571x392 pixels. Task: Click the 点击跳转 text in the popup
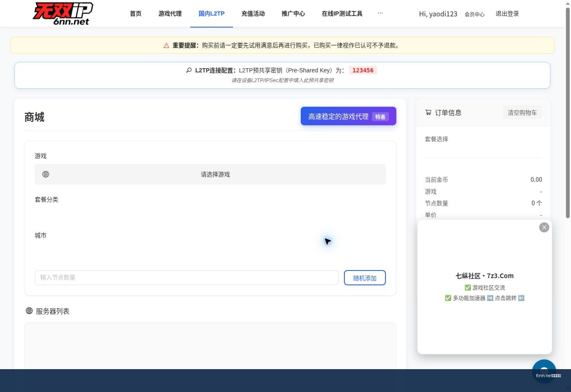tap(505, 298)
